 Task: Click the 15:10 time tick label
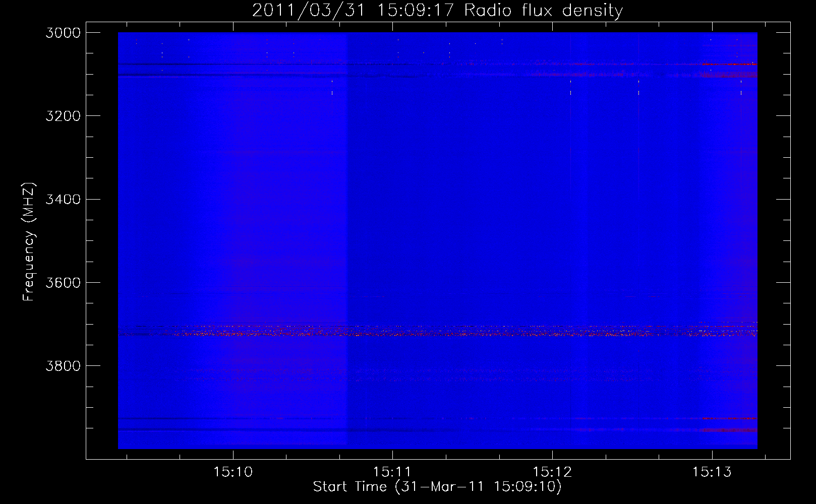coord(232,472)
